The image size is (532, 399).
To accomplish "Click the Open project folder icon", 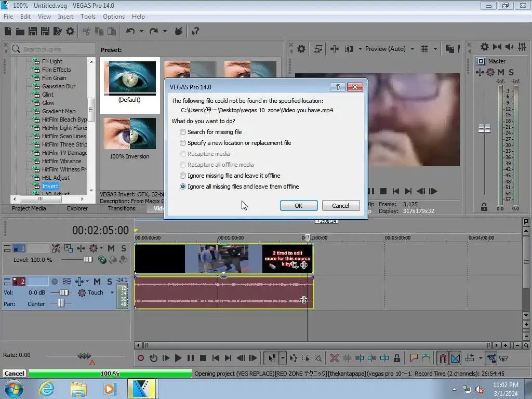I will 20,31.
